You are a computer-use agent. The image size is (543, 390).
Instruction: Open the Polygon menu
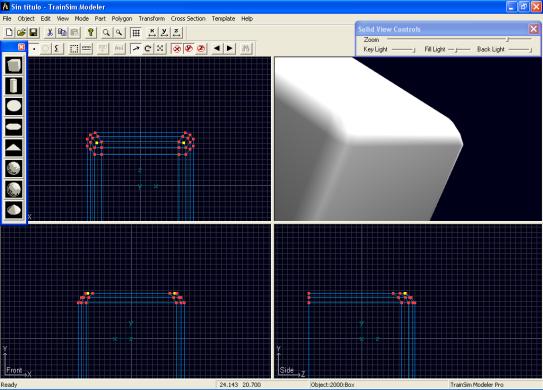(122, 19)
